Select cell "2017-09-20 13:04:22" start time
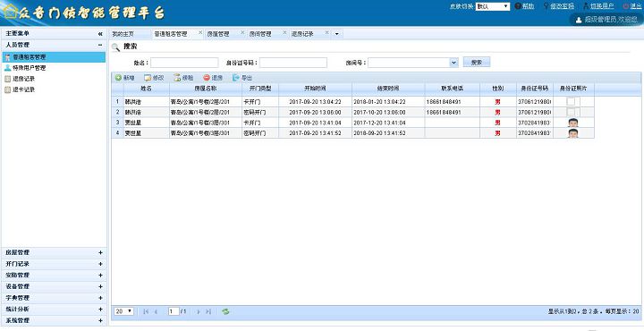 point(315,101)
